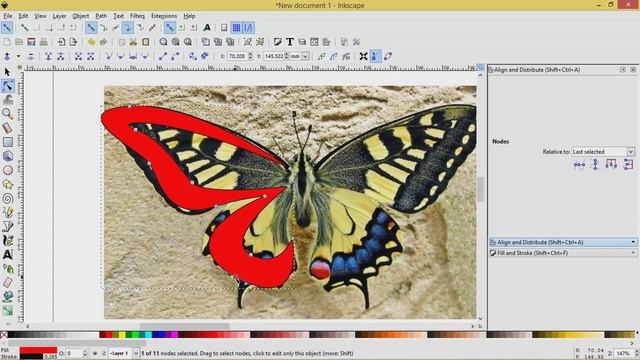This screenshot has height=360, width=640.
Task: Select the Text tool in the toolbox
Action: (7, 255)
